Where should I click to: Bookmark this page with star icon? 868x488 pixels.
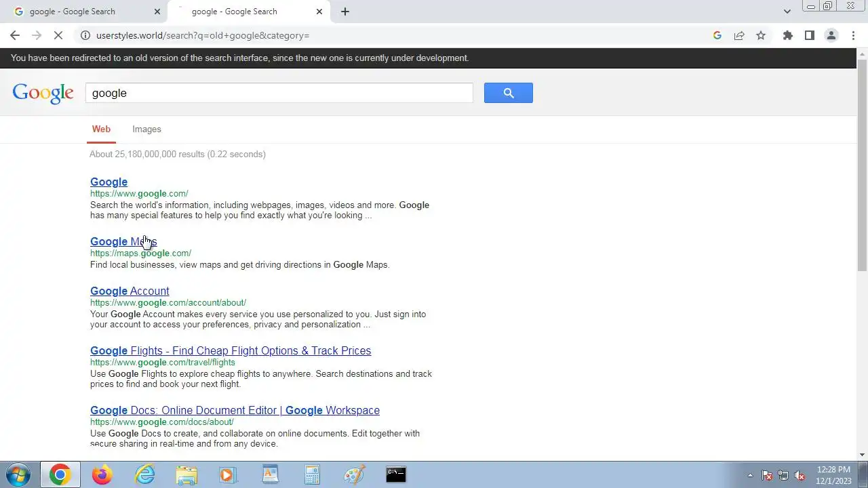pyautogui.click(x=761, y=35)
